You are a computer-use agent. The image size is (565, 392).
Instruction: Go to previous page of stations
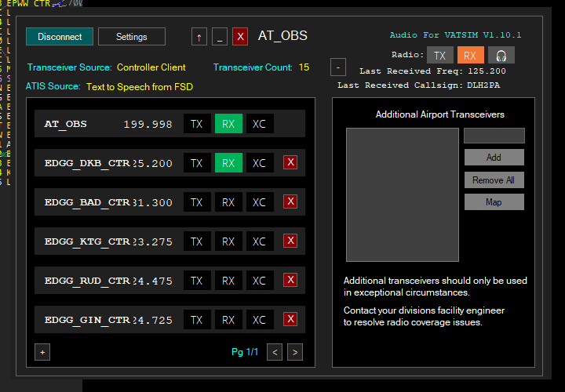point(275,352)
